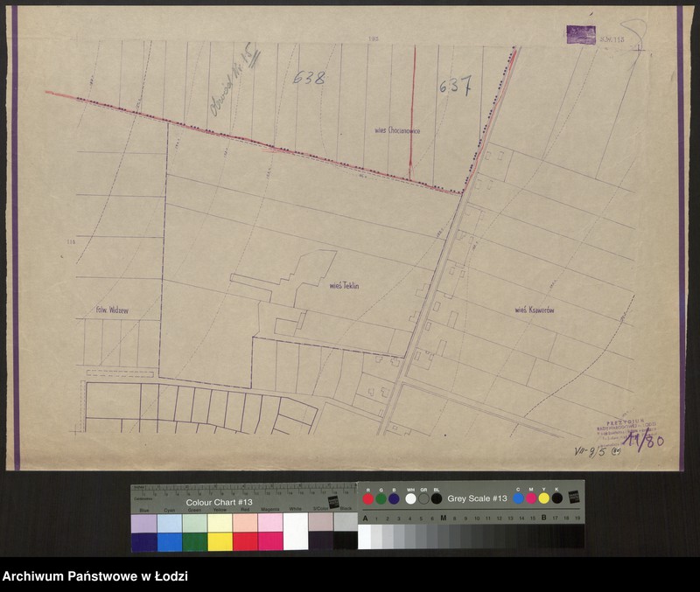The image size is (700, 592).
Task: Click the black K circle on grey scale card
Action: [556, 498]
